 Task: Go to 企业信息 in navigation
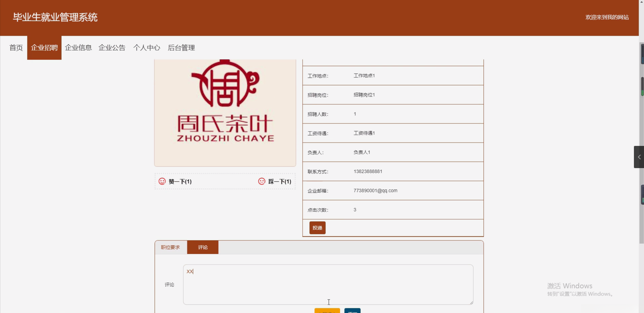click(x=78, y=48)
